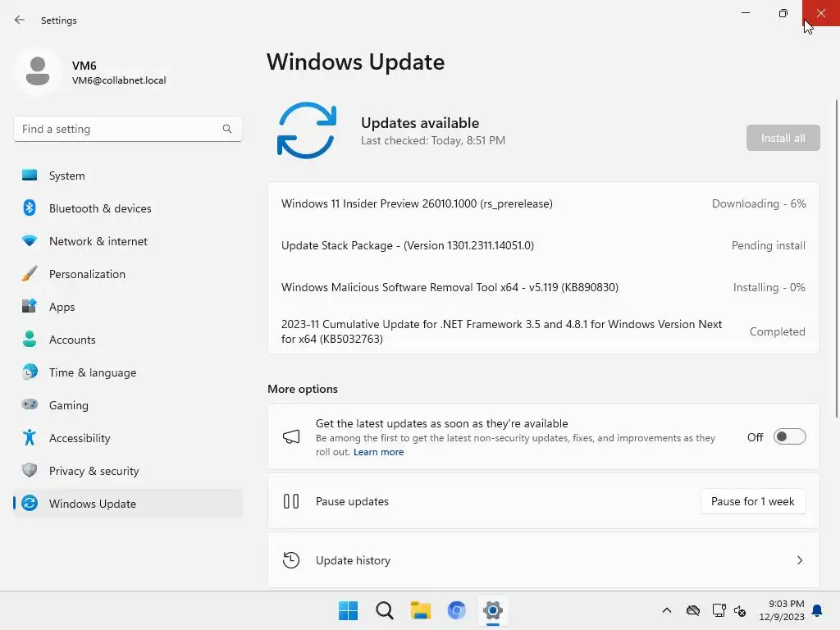840x630 pixels.
Task: Click the megaphone icon for latest updates
Action: tap(291, 437)
